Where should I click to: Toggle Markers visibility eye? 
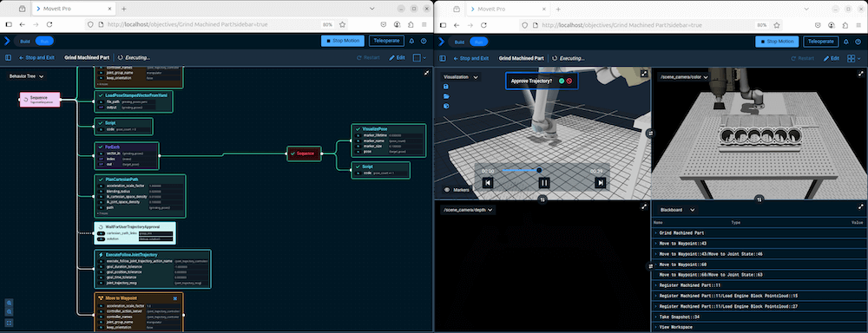(x=447, y=190)
